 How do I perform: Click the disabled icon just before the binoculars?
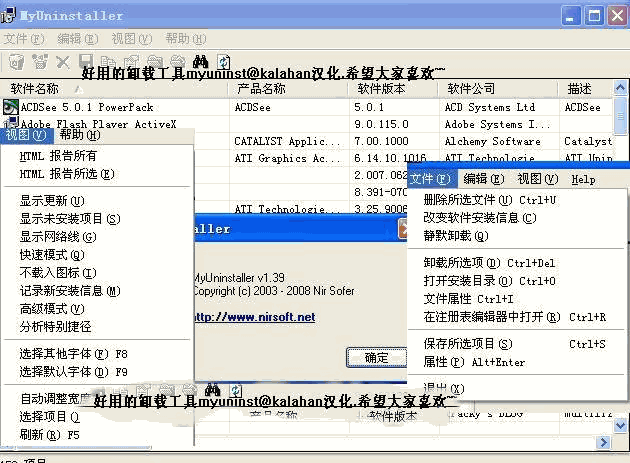[177, 61]
